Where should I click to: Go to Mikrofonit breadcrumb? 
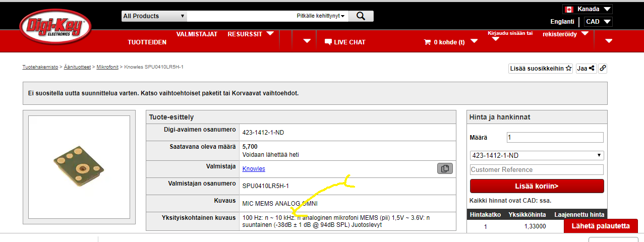click(x=107, y=67)
